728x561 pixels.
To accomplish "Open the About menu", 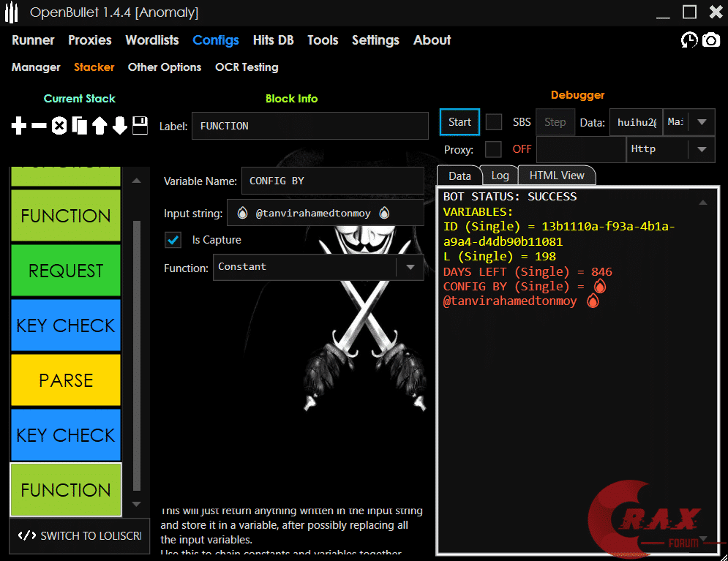I will (432, 40).
